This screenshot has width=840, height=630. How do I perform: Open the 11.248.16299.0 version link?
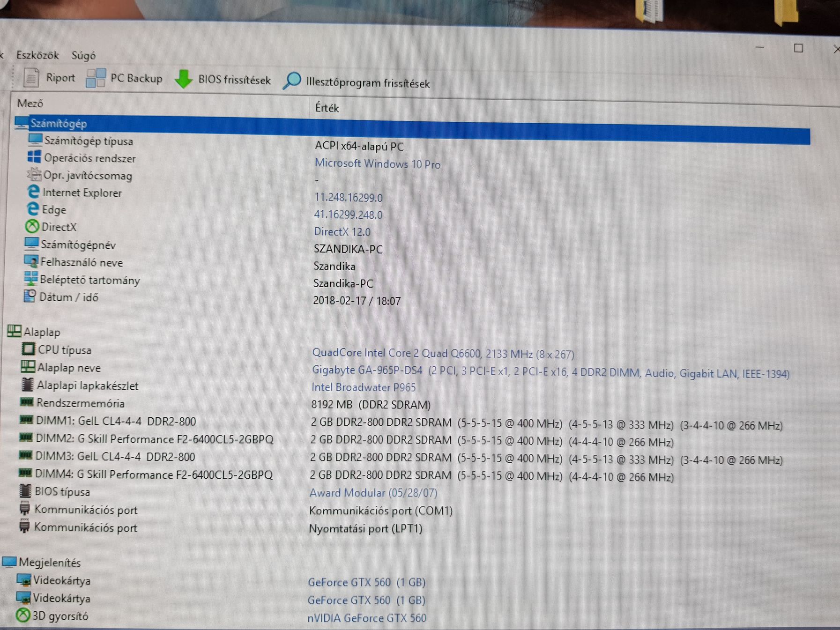pos(348,198)
